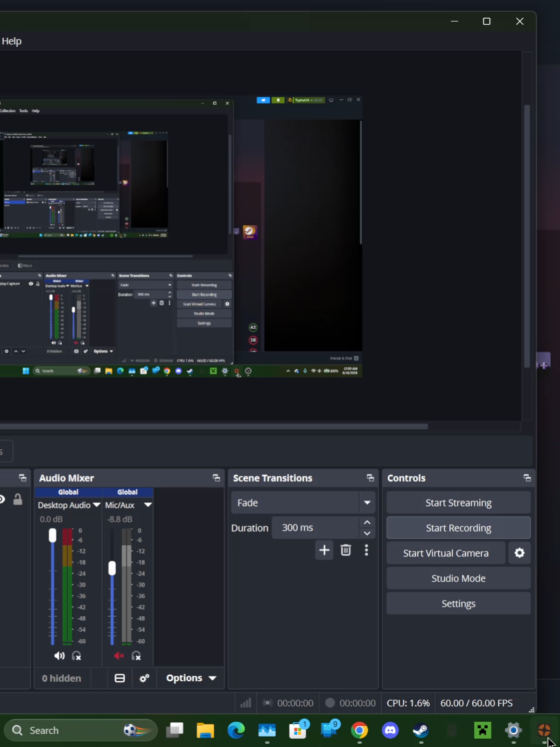The height and width of the screenshot is (747, 560).
Task: Click the 0.0 dB level text
Action: 51,519
